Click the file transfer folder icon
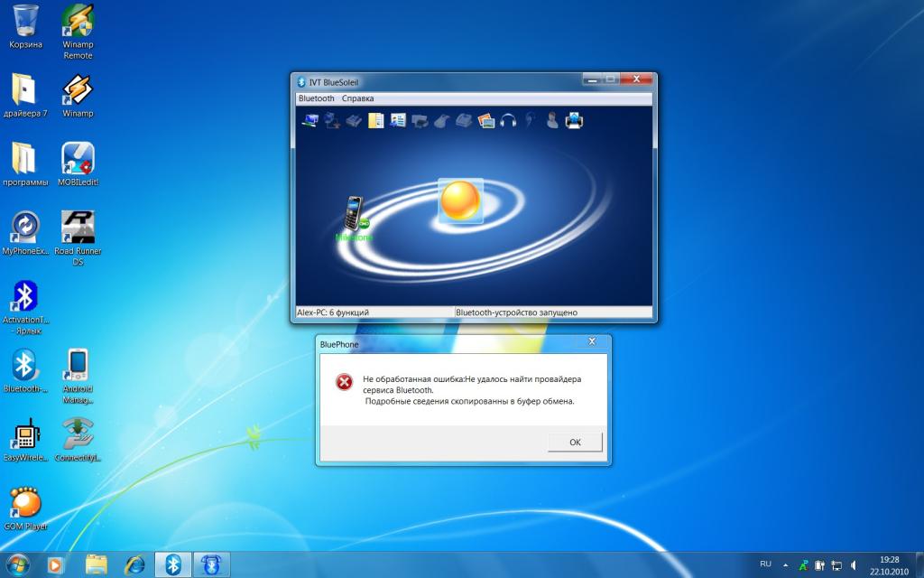 coord(375,120)
